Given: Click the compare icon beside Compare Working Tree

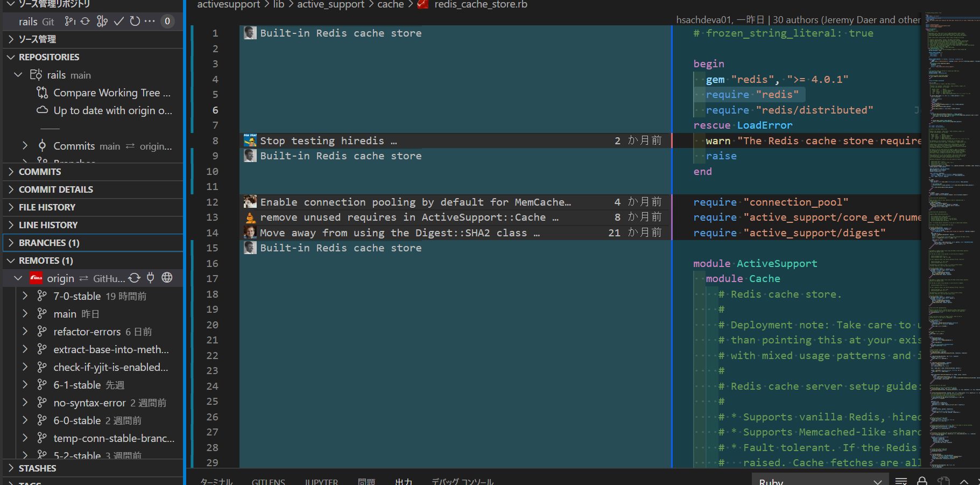Looking at the screenshot, I should (x=42, y=93).
